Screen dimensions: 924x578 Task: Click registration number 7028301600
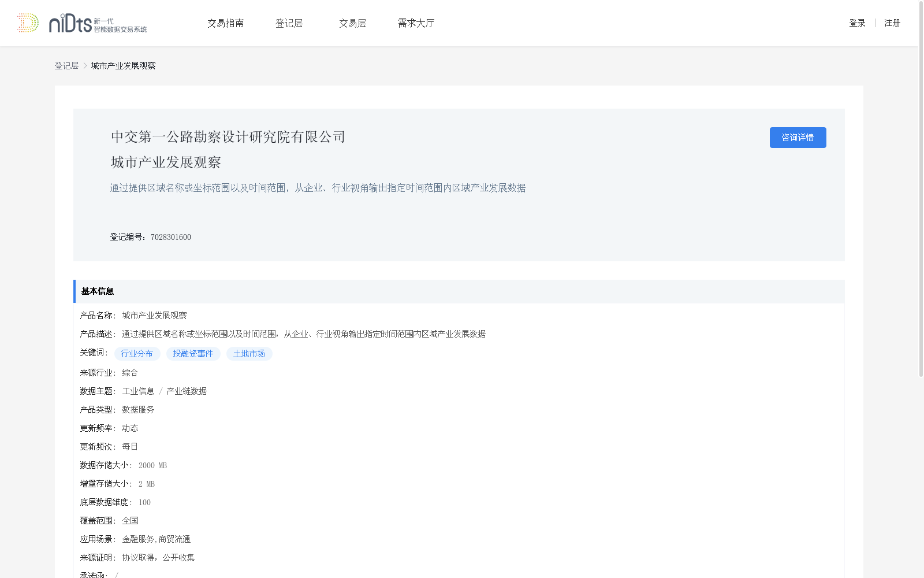coord(171,237)
